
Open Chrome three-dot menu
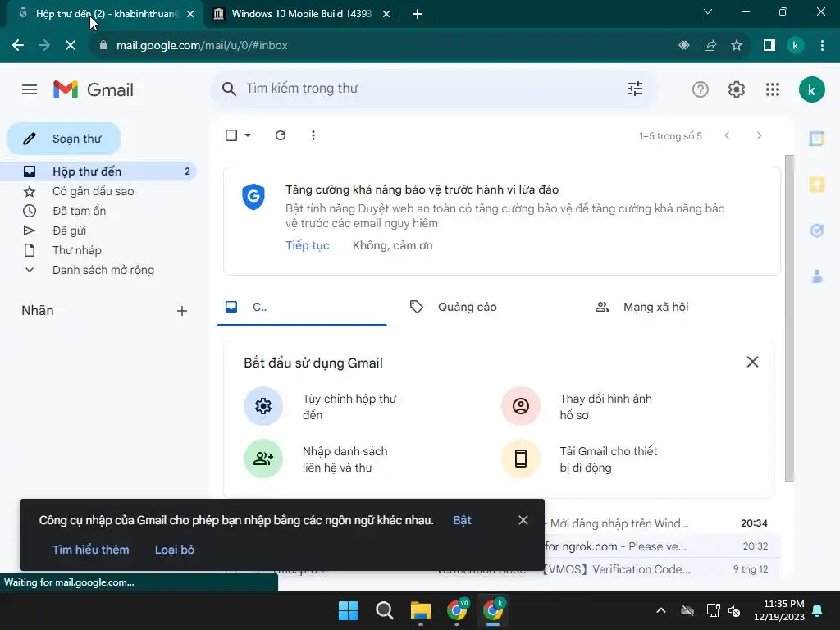pos(822,46)
